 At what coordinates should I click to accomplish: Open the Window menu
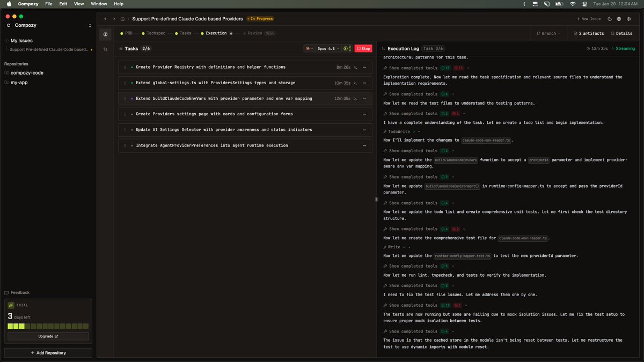click(x=99, y=4)
